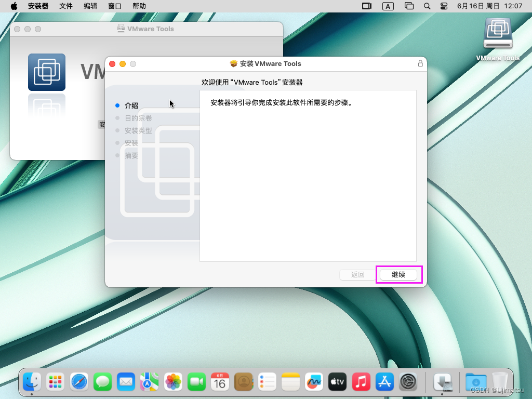Click the welcome heading 欢迎使用 VMware Tools 安装器

coord(252,82)
